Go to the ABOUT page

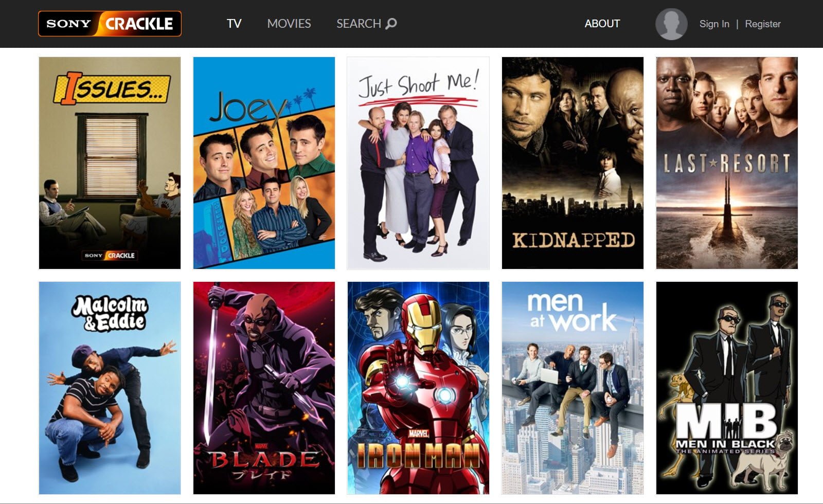(602, 24)
